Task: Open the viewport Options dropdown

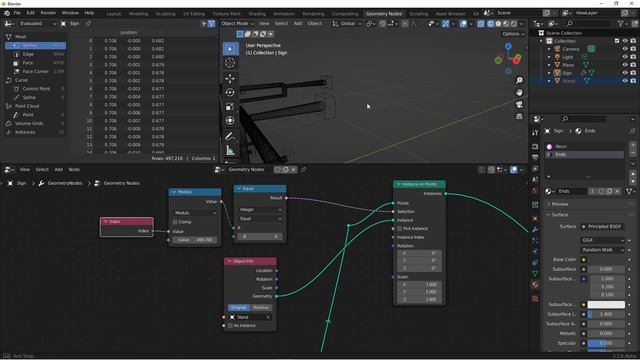Action: point(513,34)
